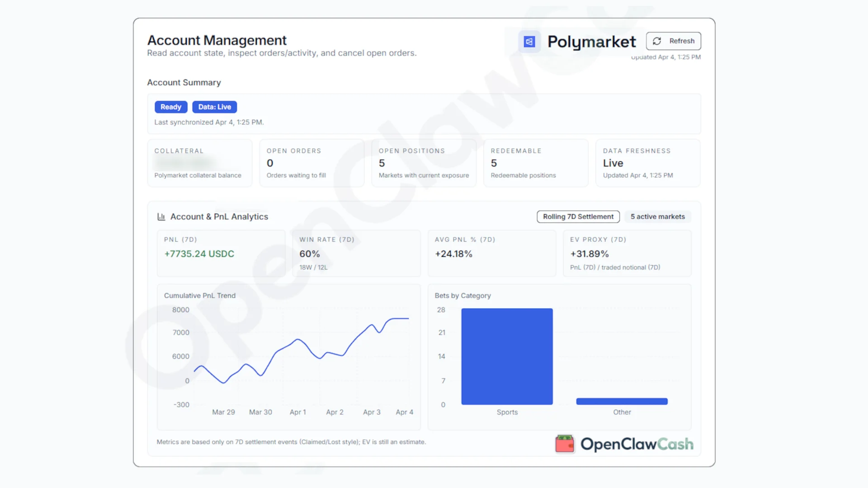Click PnL (7D) / traded notional (7D) note
The image size is (868, 488).
tap(615, 267)
